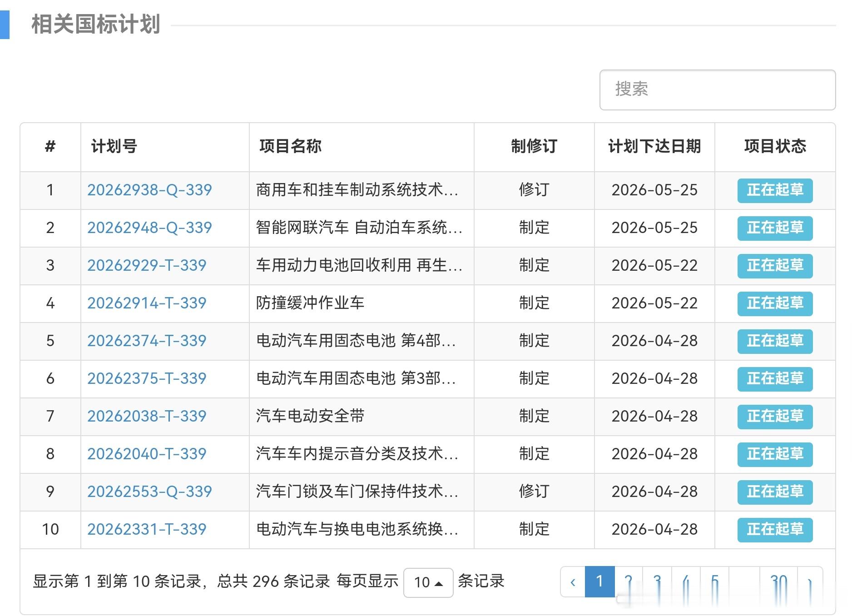Image resolution: width=852 pixels, height=616 pixels.
Task: Click project name 商用车和挂车制动系统技术…
Action: click(357, 190)
